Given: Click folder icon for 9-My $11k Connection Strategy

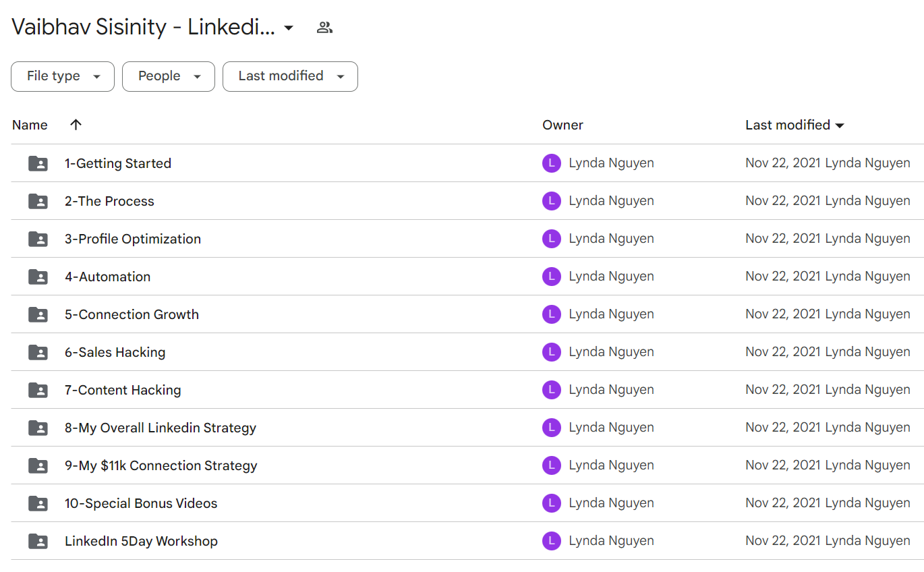Looking at the screenshot, I should coord(38,465).
